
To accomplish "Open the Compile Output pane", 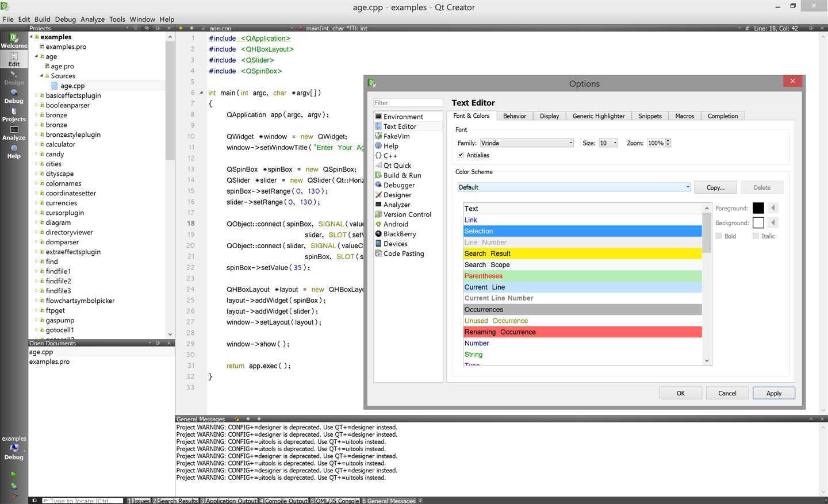I will [284, 501].
